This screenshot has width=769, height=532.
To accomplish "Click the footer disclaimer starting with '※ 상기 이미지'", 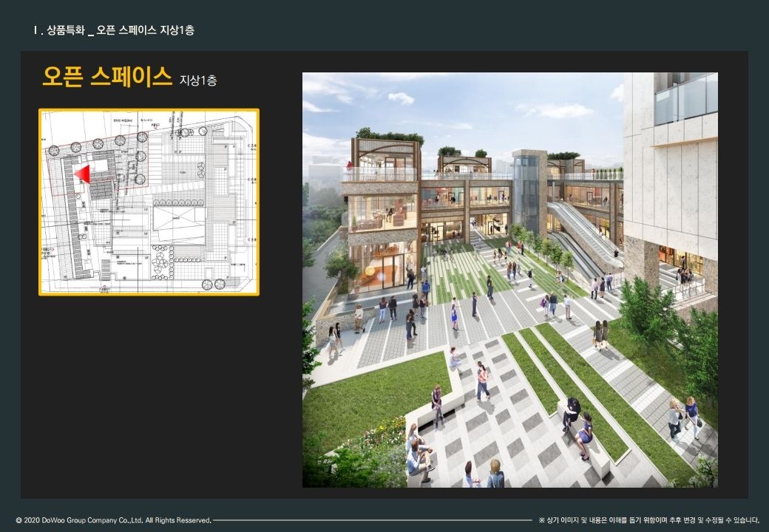I will (x=648, y=520).
